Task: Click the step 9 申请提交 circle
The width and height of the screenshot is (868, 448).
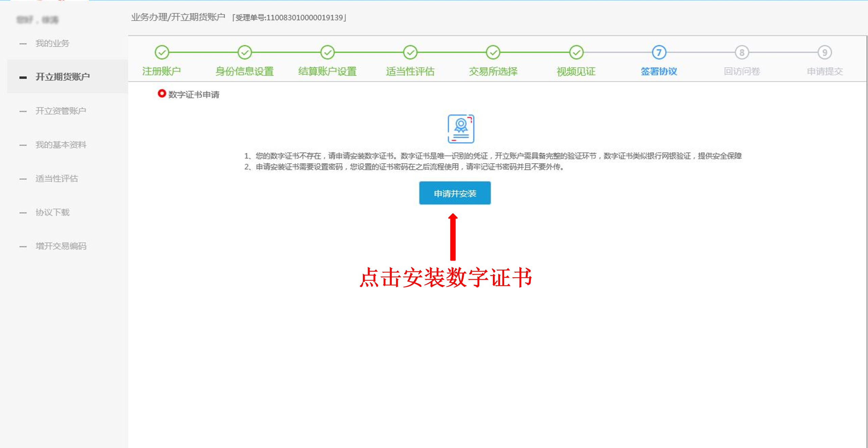Action: point(825,53)
